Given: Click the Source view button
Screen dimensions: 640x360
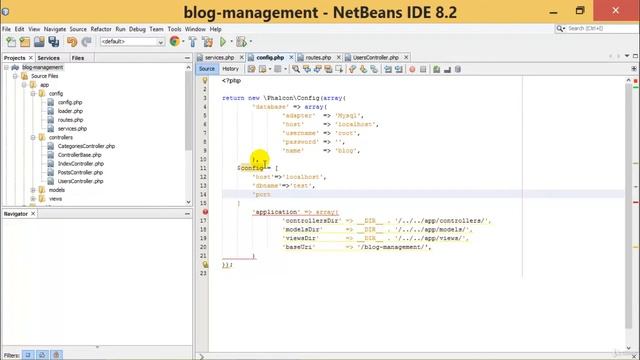Looking at the screenshot, I should coord(207,69).
